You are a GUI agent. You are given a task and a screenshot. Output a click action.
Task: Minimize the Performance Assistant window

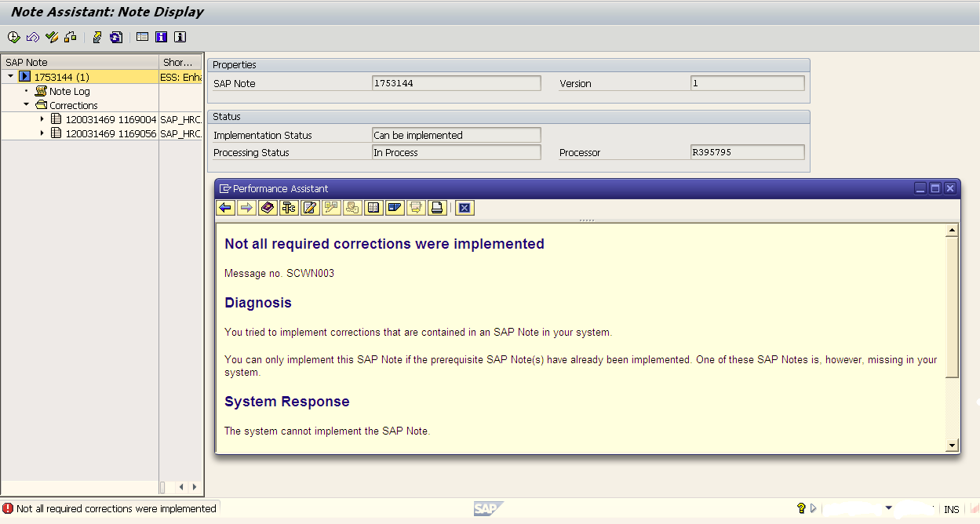(x=921, y=188)
